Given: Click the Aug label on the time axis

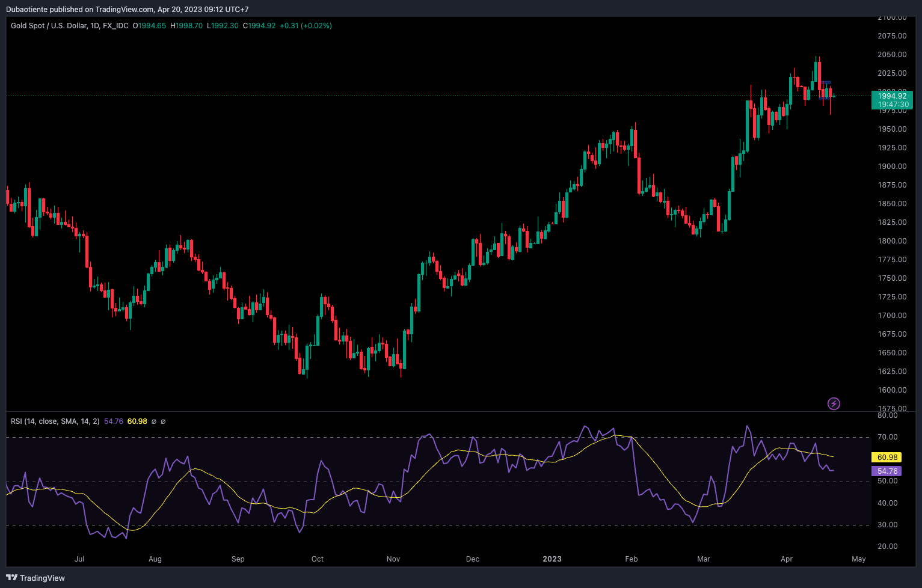Looking at the screenshot, I should [155, 559].
